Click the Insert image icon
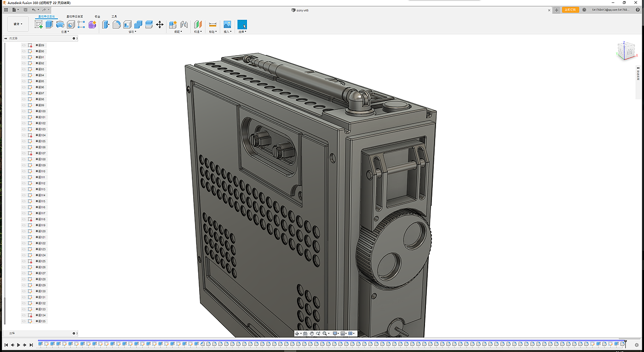This screenshot has height=352, width=644. tap(227, 24)
